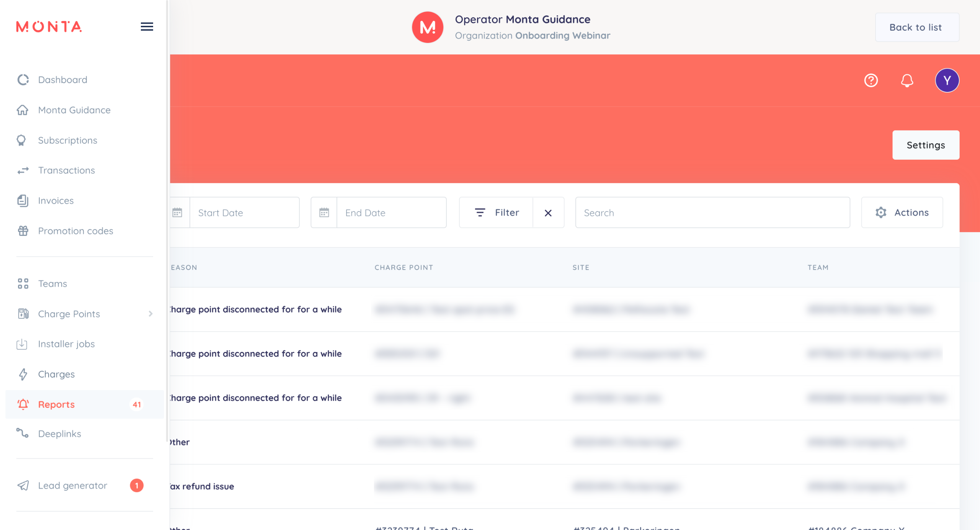Select Lead generator menu item
980x530 pixels.
(x=73, y=486)
